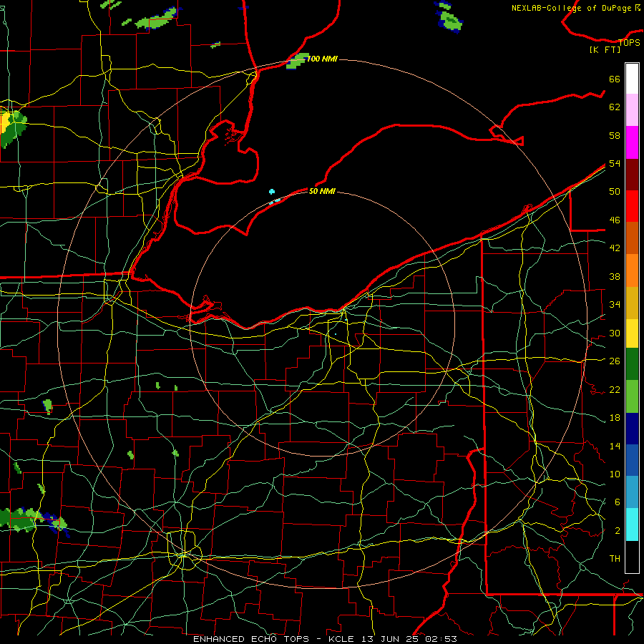
Task: Click the legend value "62"
Action: coord(615,107)
